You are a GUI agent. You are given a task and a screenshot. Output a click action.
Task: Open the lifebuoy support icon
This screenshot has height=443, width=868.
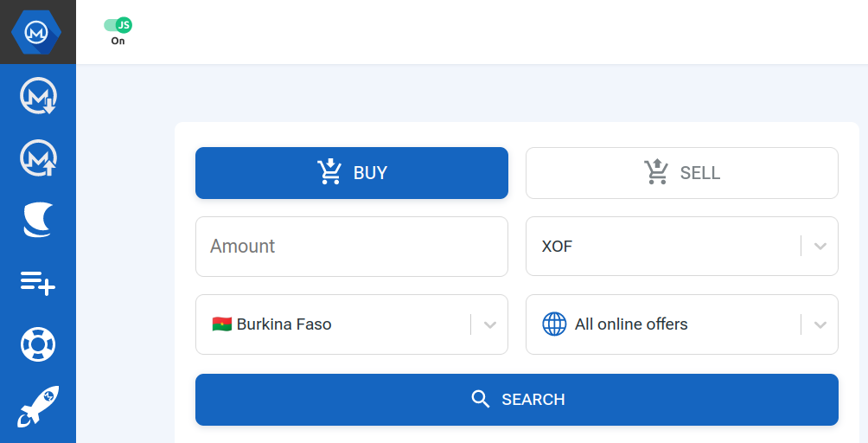(x=38, y=344)
